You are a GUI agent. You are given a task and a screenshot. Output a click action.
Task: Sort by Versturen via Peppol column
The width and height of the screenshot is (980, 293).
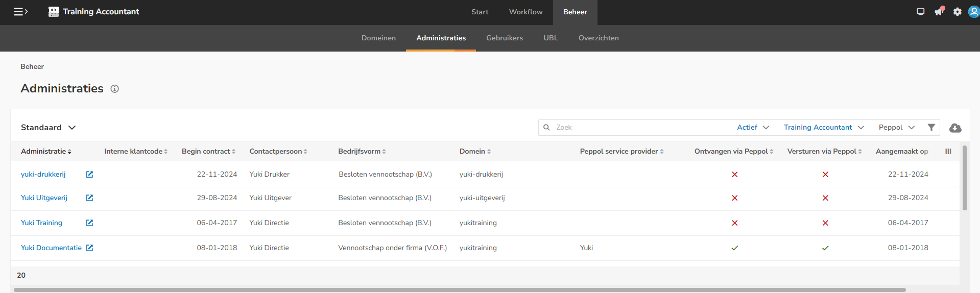(x=824, y=152)
